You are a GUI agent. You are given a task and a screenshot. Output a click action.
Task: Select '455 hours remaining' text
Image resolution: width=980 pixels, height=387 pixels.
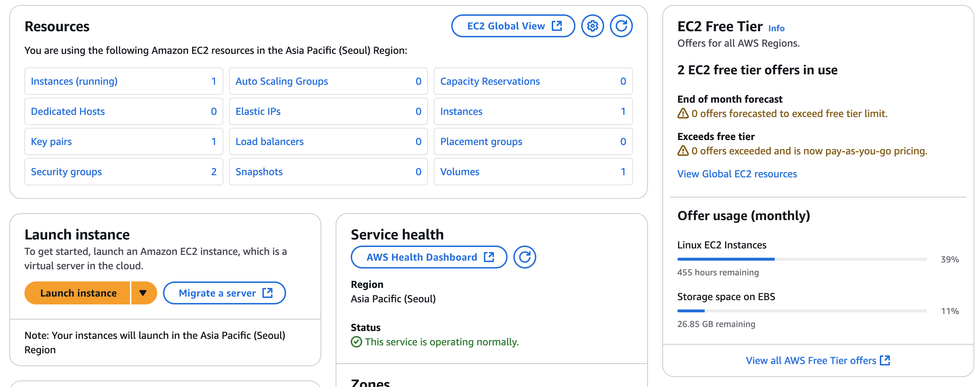pos(718,272)
